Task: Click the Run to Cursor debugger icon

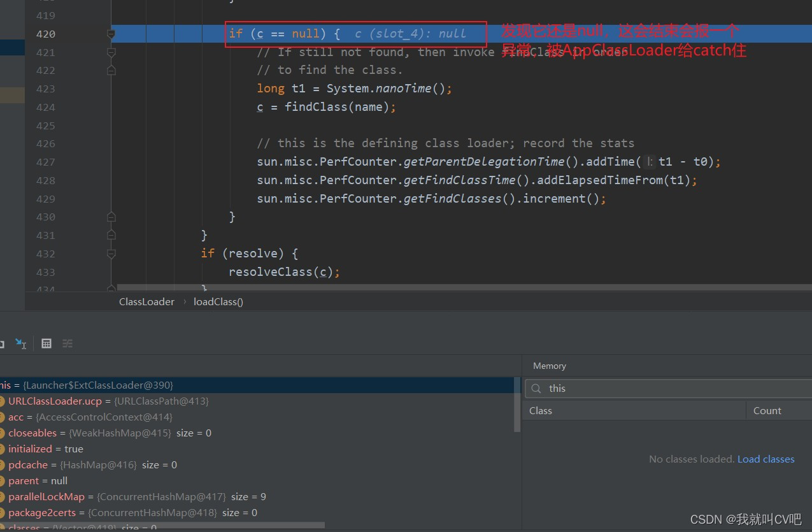Action: [21, 344]
